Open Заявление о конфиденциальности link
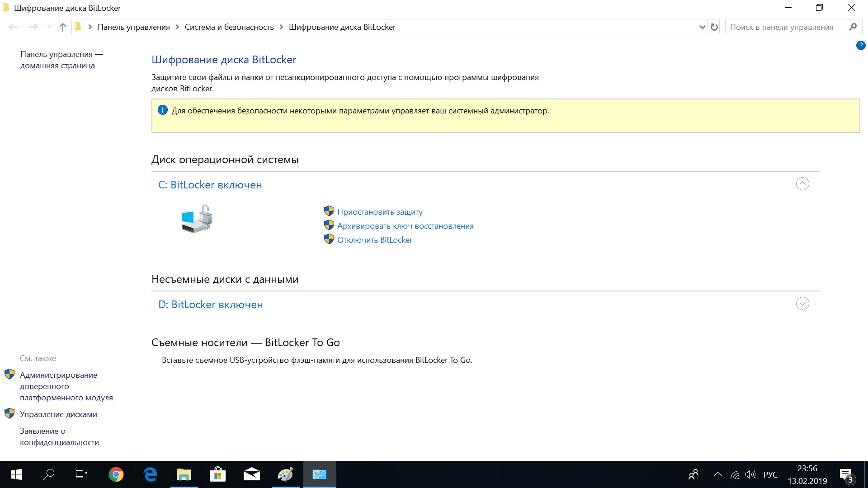The image size is (868, 488). pyautogui.click(x=59, y=436)
